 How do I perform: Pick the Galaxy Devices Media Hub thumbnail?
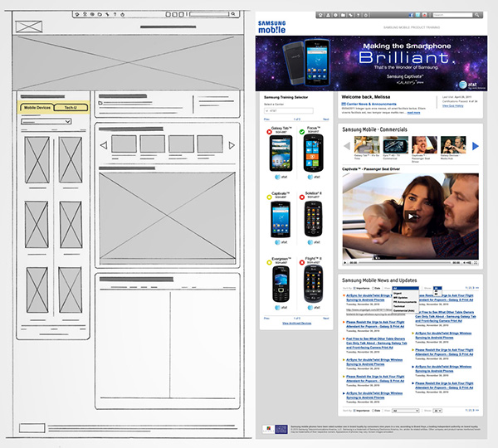click(x=453, y=145)
